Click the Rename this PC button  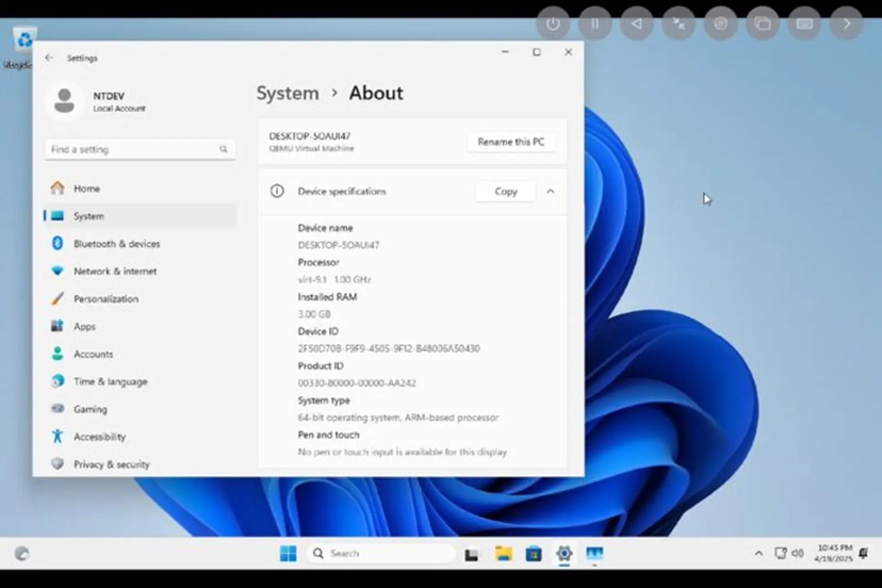[511, 142]
